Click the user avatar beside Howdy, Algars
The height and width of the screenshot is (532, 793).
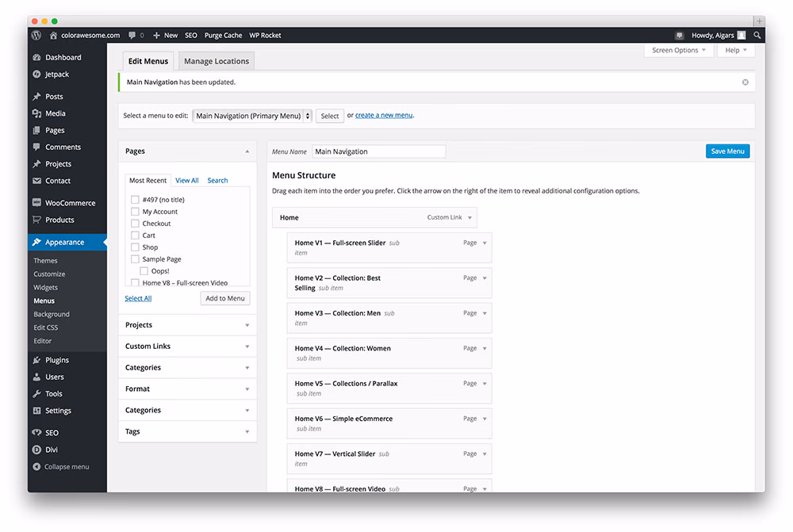(x=741, y=36)
